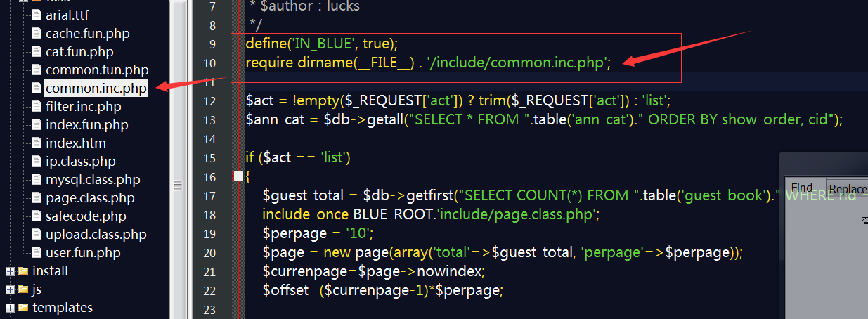Click the sidebar splitter grip handle
The width and height of the screenshot is (868, 319).
click(x=177, y=185)
